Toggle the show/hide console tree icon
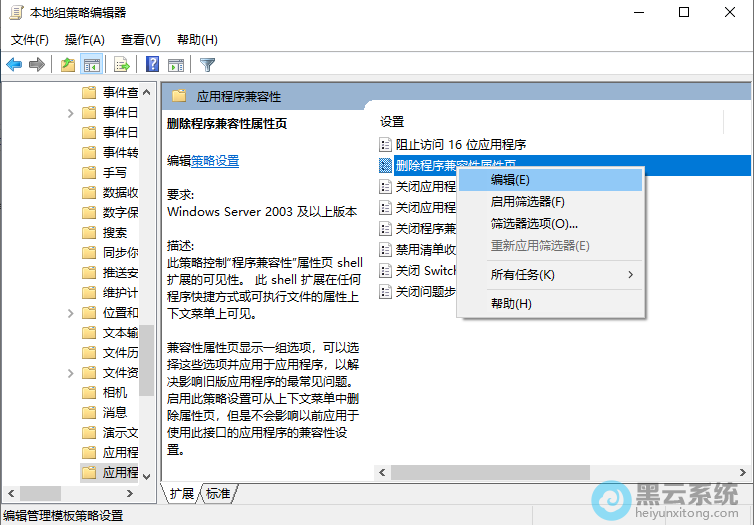Viewport: 754px width, 525px height. pyautogui.click(x=91, y=65)
